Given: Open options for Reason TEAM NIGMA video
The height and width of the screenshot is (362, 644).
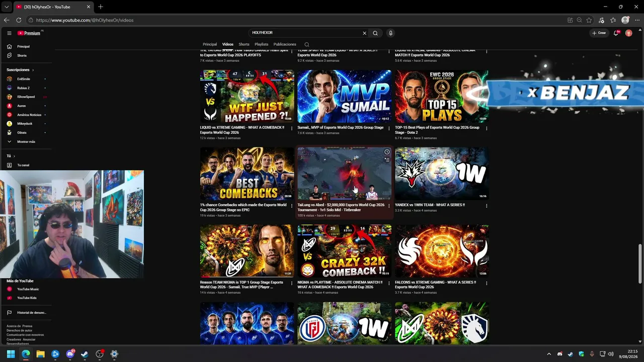Looking at the screenshot, I should click(291, 283).
